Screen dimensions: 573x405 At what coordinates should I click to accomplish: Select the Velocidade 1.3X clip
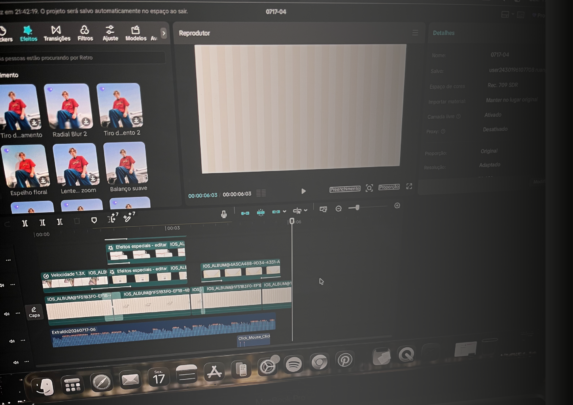coord(75,280)
